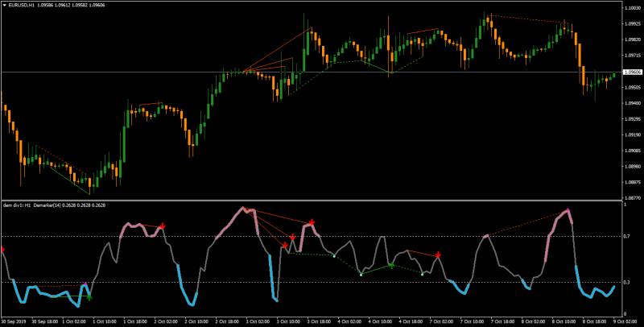Click the 1.09295 price scale label
The height and width of the screenshot is (327, 644).
click(631, 119)
